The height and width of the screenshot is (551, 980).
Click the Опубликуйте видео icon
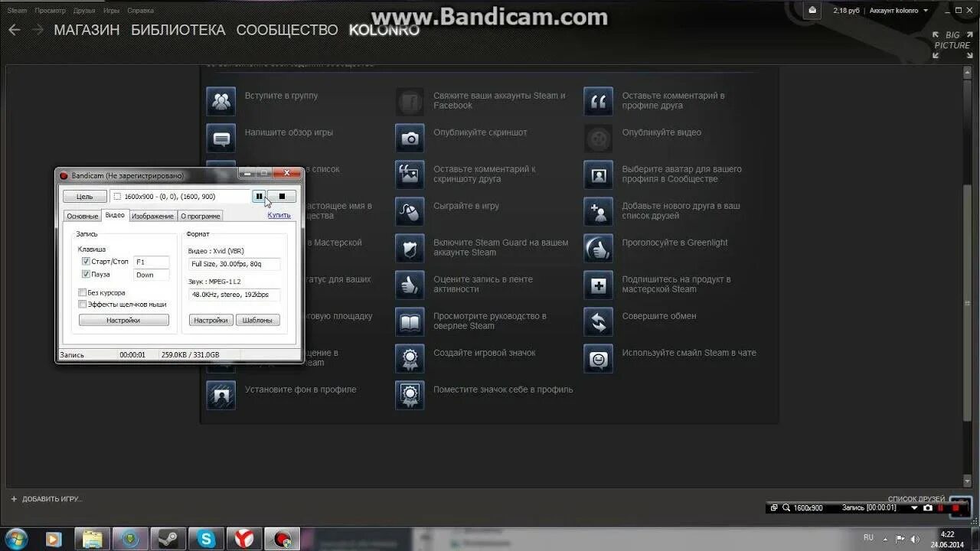598,138
